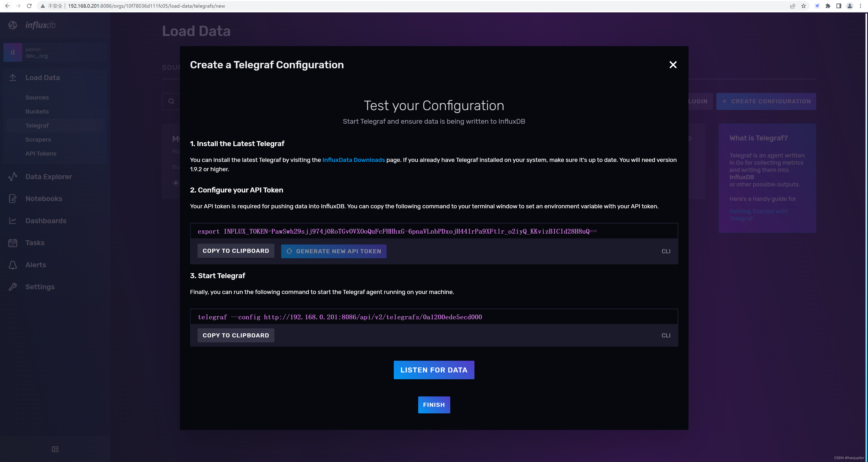Open the Dashboards chart icon
Image resolution: width=868 pixels, height=462 pixels.
(x=13, y=221)
